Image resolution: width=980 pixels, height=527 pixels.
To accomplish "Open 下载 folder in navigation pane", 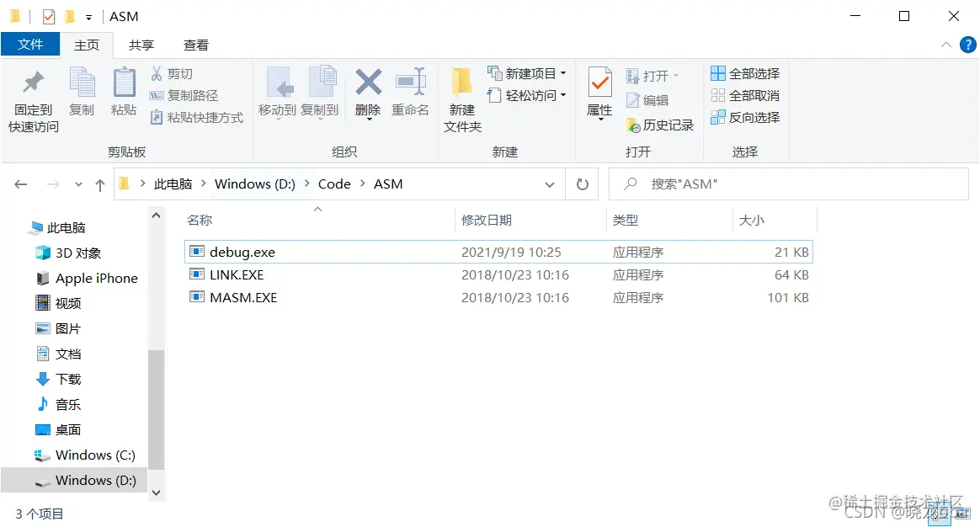I will click(x=58, y=379).
